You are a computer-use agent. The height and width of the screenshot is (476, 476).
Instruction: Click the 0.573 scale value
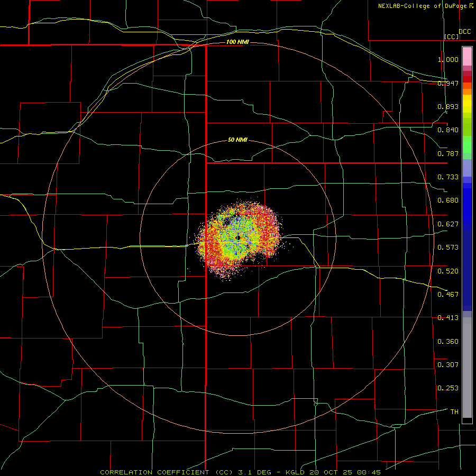448,248
